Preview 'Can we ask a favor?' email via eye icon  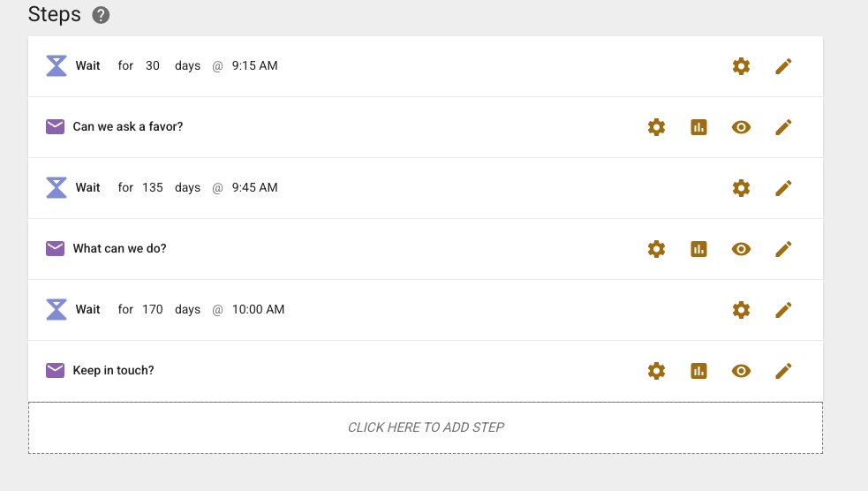(x=741, y=127)
